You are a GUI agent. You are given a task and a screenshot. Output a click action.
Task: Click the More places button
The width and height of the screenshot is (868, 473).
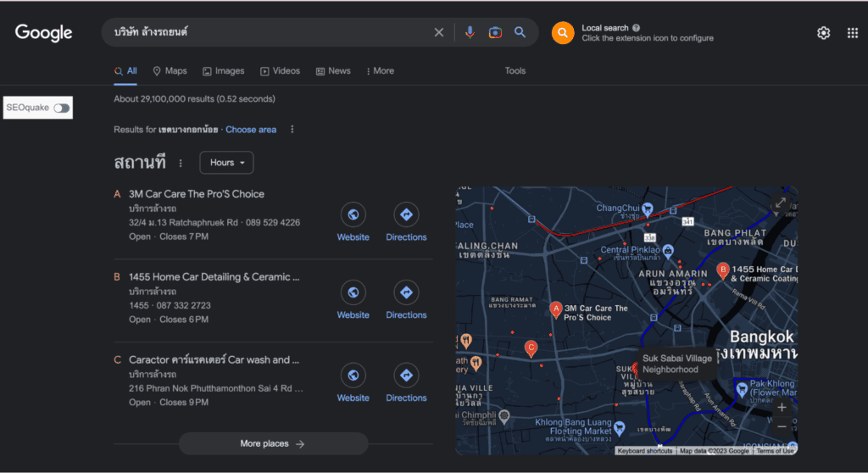274,443
